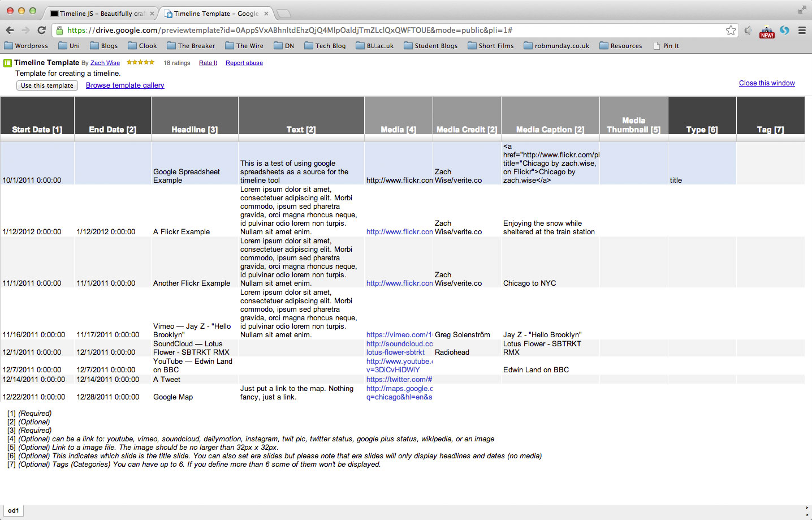812x520 pixels.
Task: Open the vimeo.com media link
Action: pos(399,334)
